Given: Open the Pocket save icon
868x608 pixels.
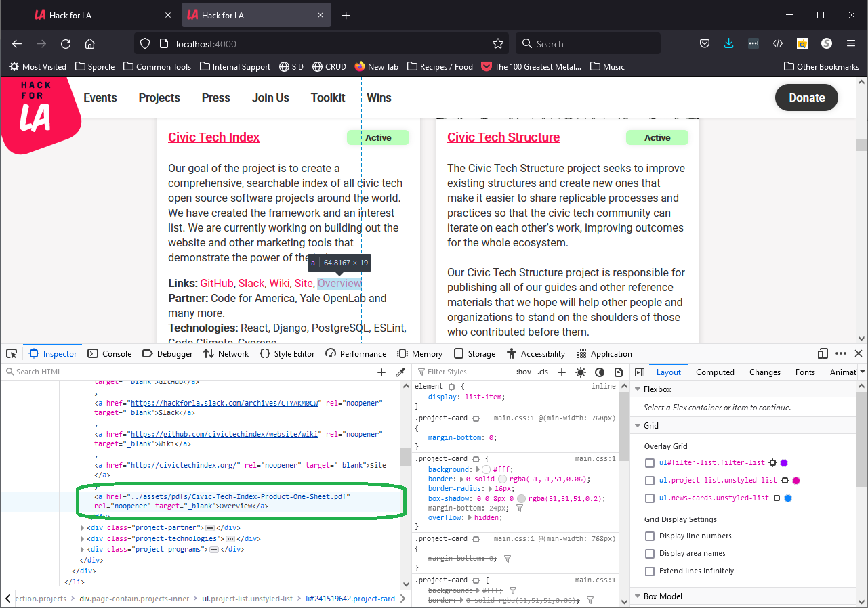Looking at the screenshot, I should (x=705, y=43).
